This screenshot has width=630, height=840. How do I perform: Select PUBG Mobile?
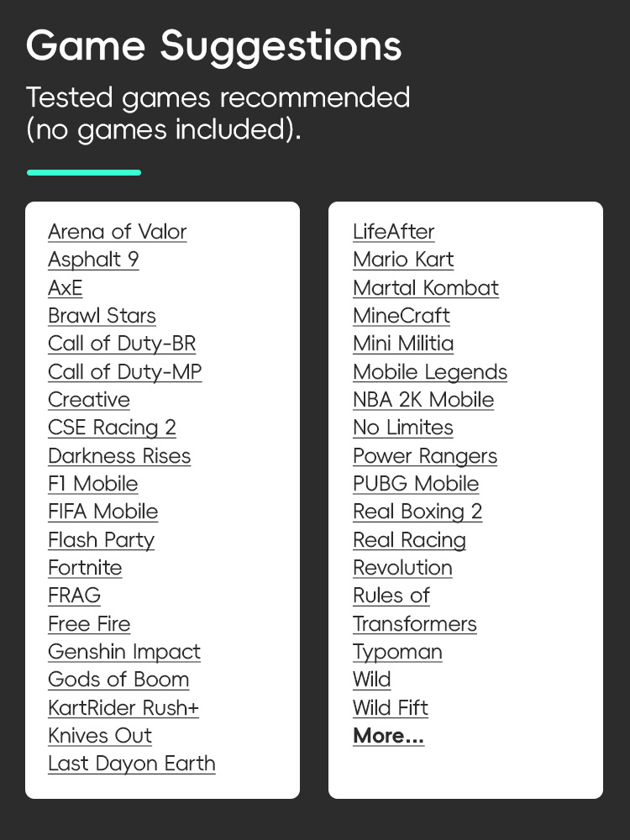point(415,484)
